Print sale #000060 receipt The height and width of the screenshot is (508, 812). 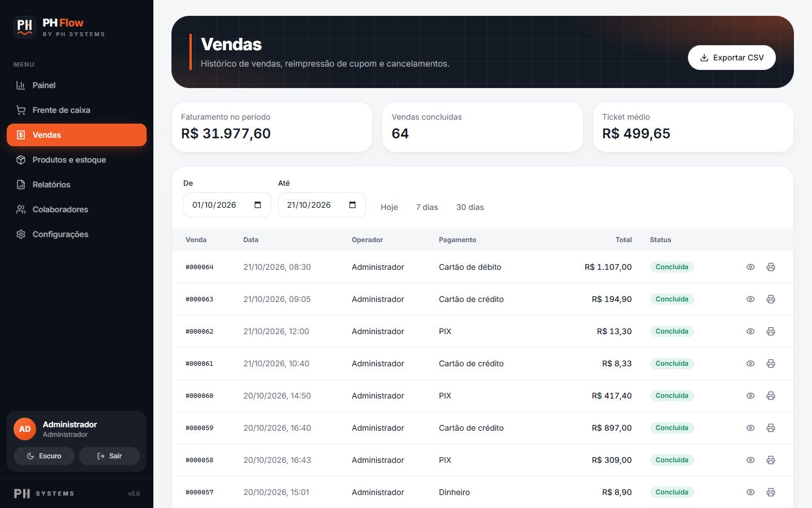point(771,396)
